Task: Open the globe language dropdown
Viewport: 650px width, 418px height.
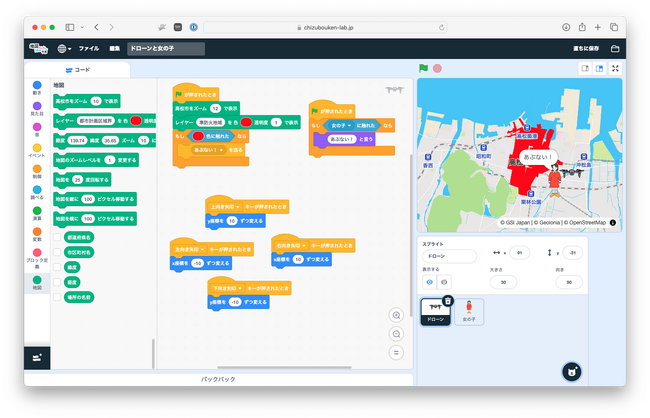Action: [x=64, y=49]
